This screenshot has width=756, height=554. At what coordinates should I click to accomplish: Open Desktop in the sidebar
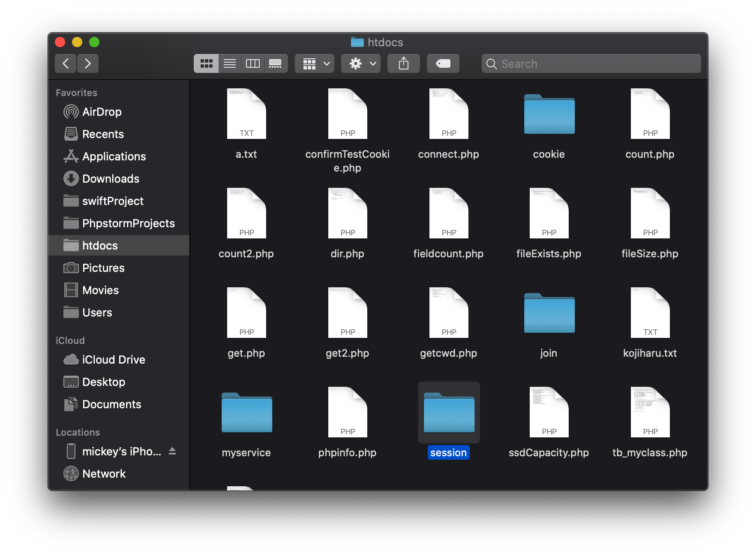coord(119,382)
